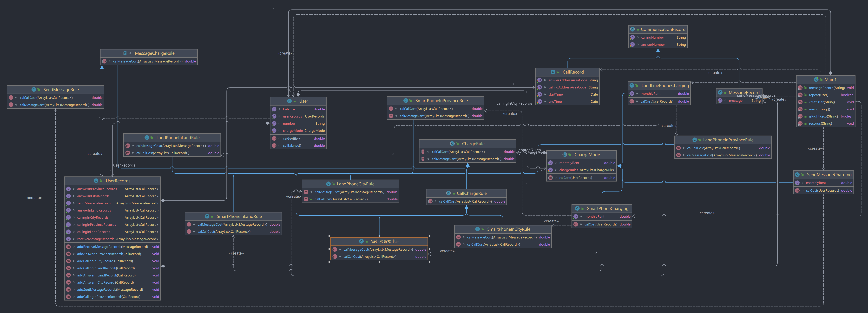868x313 pixels.
Task: Select the SmartPhoneInProvinceRule class header
Action: tap(441, 101)
